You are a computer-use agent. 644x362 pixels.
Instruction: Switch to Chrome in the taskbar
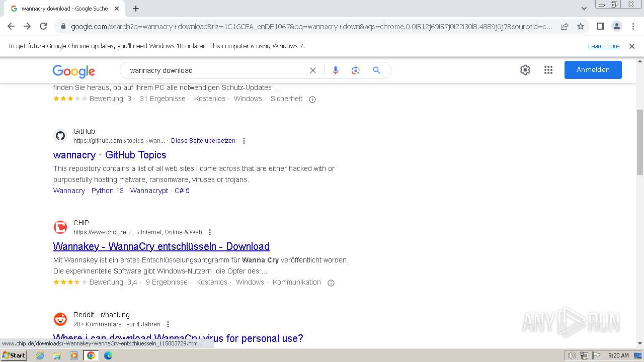tap(91, 355)
